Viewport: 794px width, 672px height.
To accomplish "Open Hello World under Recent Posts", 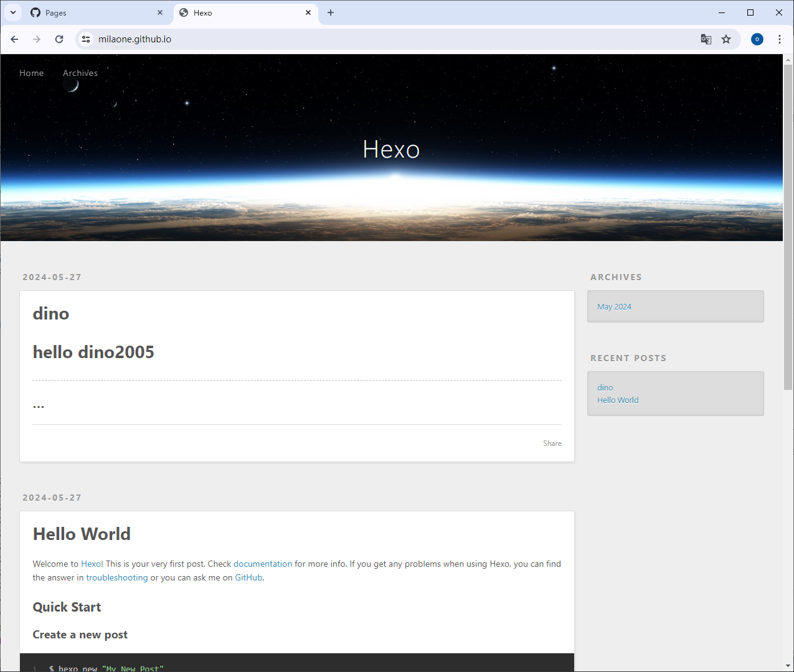I will [x=618, y=400].
